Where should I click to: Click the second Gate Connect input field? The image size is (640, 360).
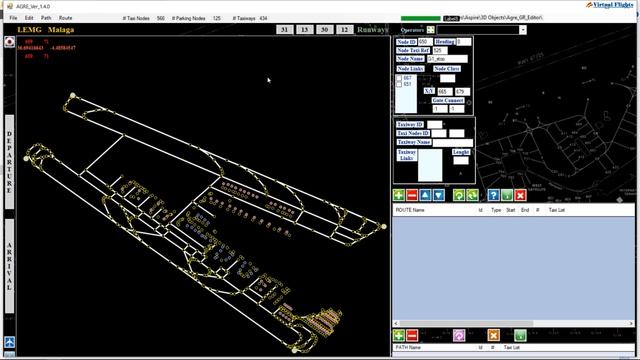point(457,109)
